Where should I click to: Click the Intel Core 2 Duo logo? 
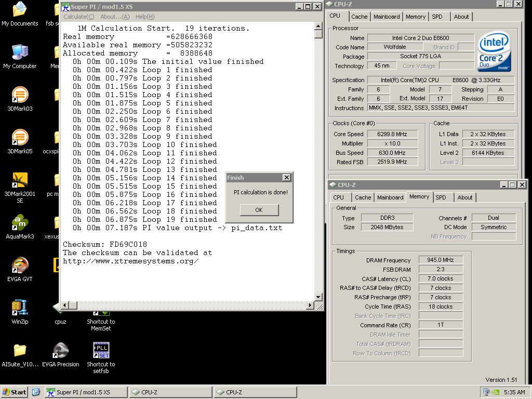494,51
